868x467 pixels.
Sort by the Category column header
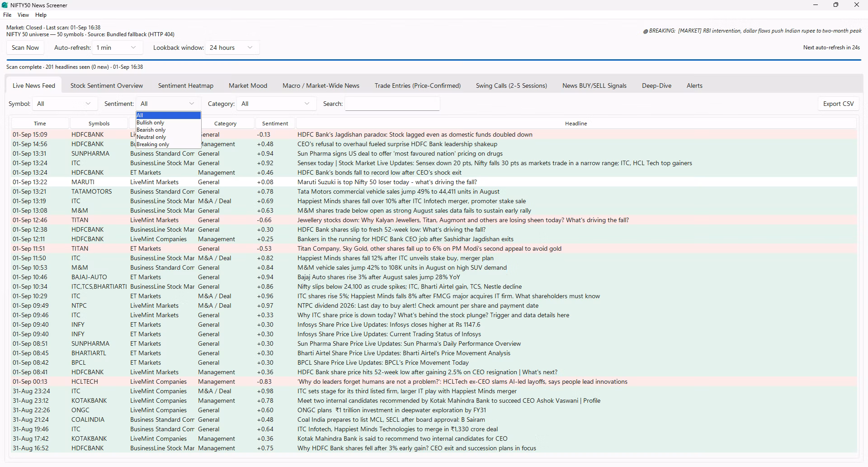(225, 124)
